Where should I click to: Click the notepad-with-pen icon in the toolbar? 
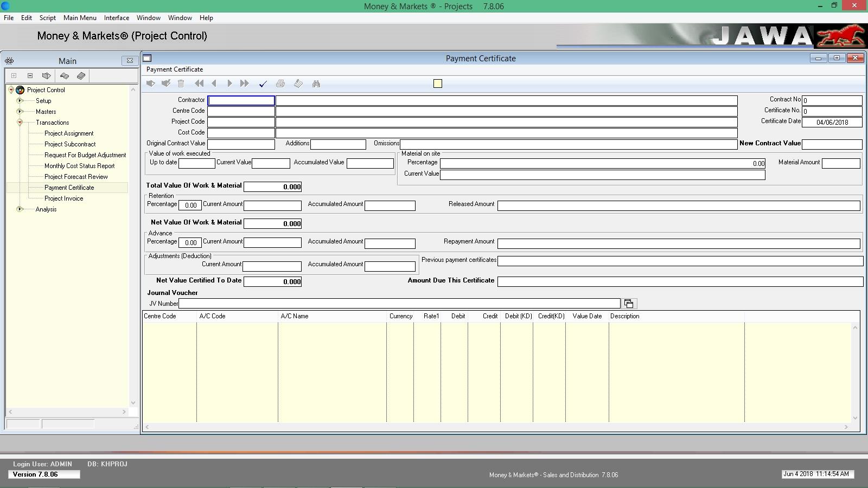click(298, 84)
